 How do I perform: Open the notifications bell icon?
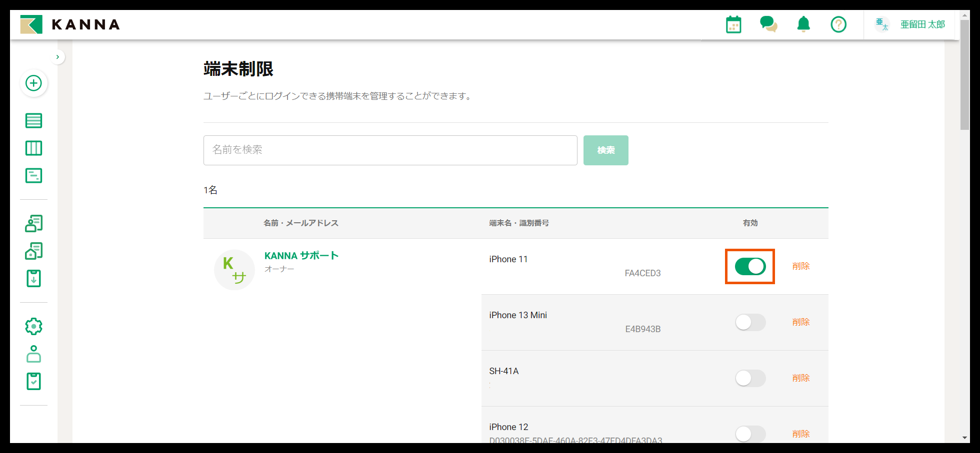(x=803, y=24)
